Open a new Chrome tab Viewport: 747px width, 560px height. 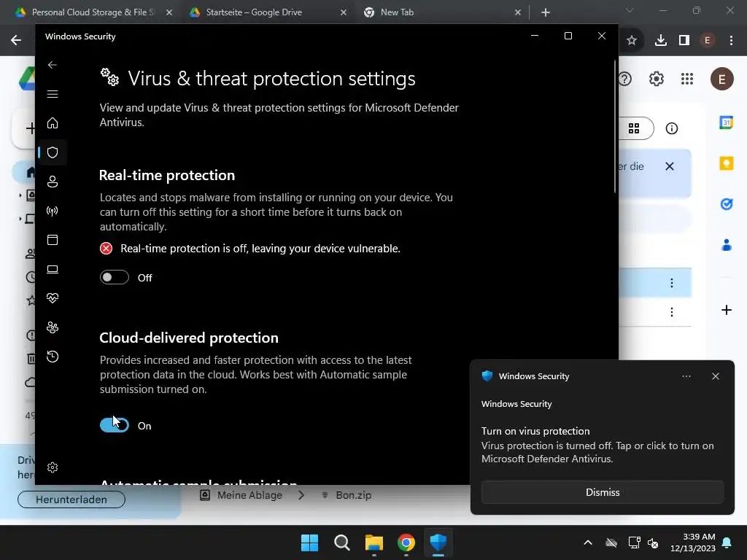click(x=546, y=12)
